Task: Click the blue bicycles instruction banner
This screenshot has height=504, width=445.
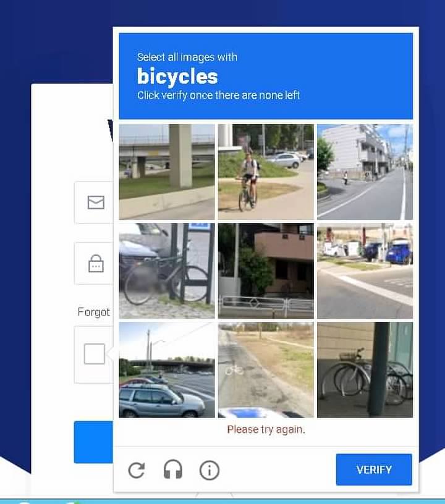Action: (x=266, y=76)
